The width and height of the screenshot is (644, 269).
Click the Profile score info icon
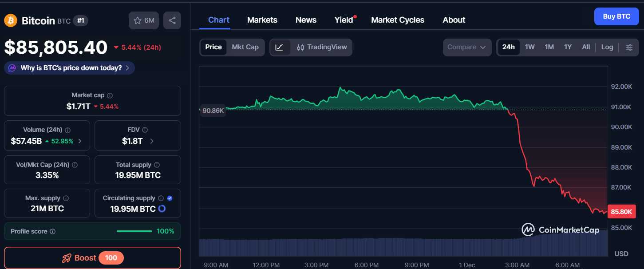[53, 232]
